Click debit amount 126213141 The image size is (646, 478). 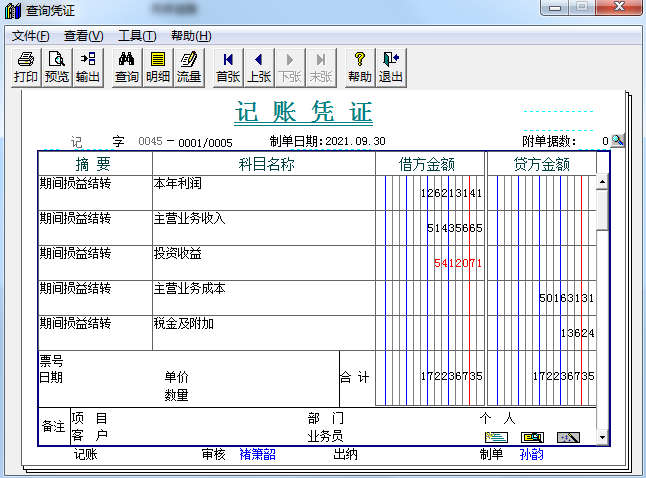click(x=451, y=193)
